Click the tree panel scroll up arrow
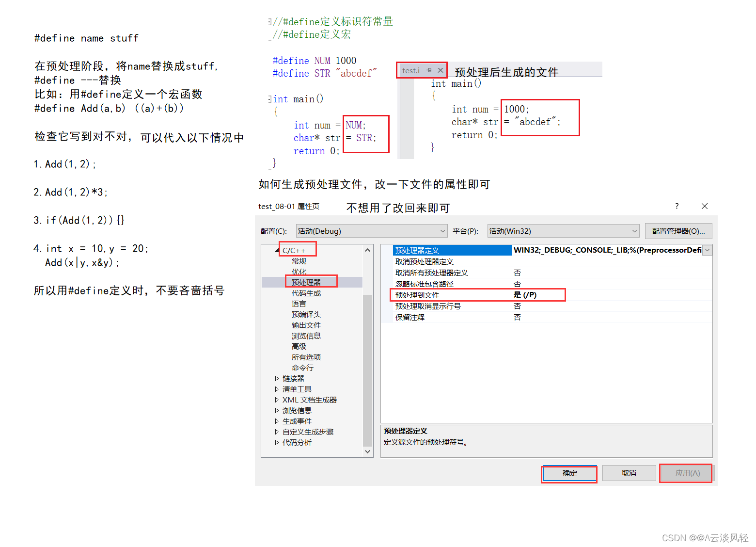 pos(367,250)
